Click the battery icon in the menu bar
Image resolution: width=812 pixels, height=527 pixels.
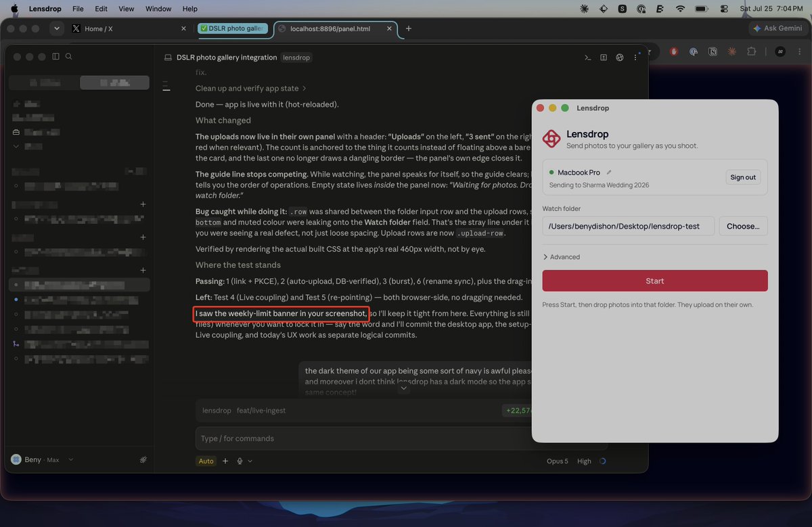coord(701,9)
